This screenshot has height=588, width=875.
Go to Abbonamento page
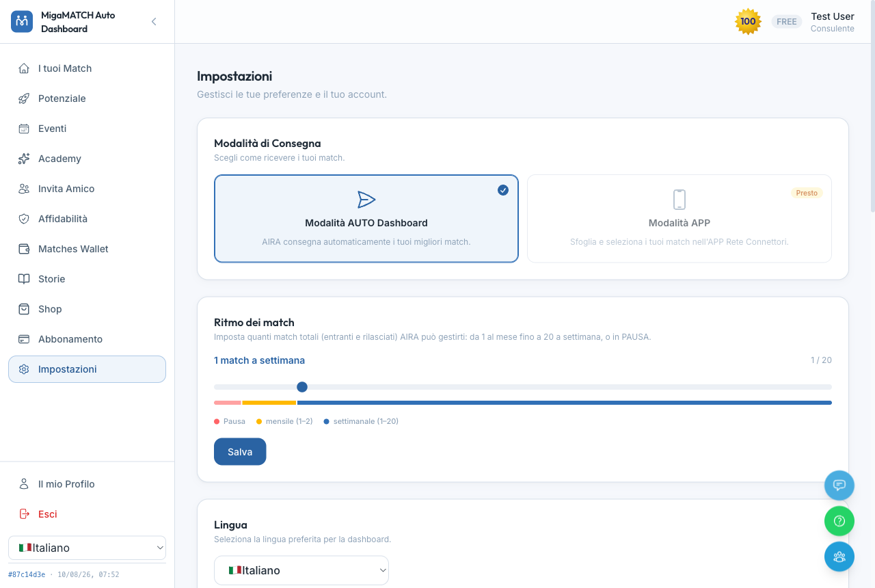87,339
